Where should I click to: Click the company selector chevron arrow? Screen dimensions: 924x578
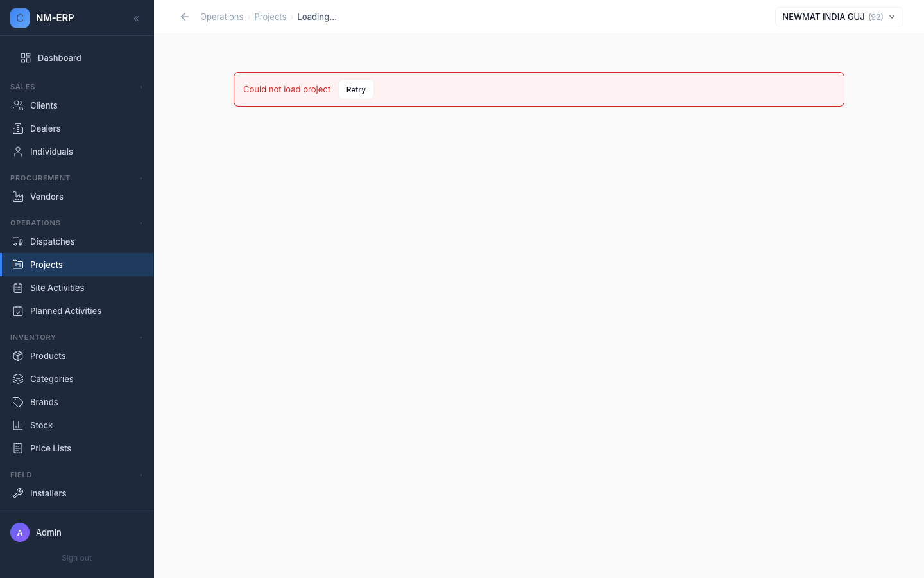point(892,17)
